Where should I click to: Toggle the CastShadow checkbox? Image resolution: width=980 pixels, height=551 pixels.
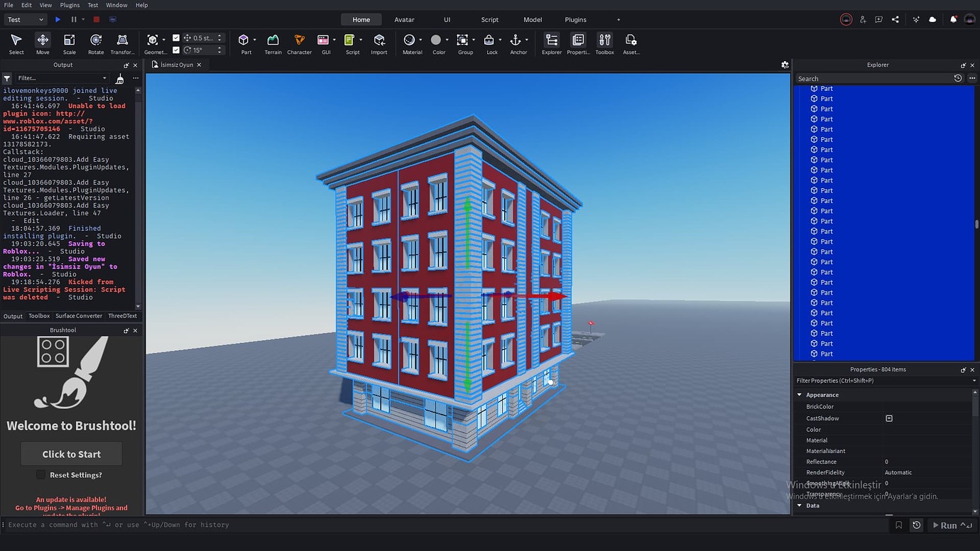tap(889, 419)
